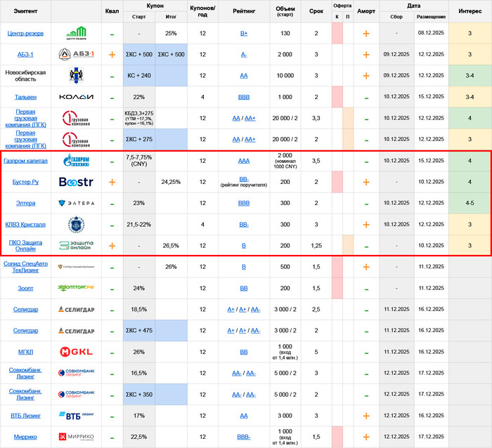Click the Защита Онлайн logo
The width and height of the screenshot is (492, 448).
75,246
